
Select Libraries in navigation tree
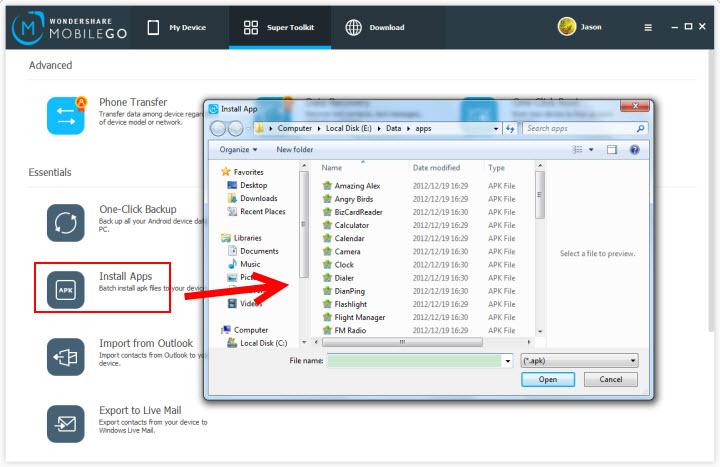(x=248, y=238)
